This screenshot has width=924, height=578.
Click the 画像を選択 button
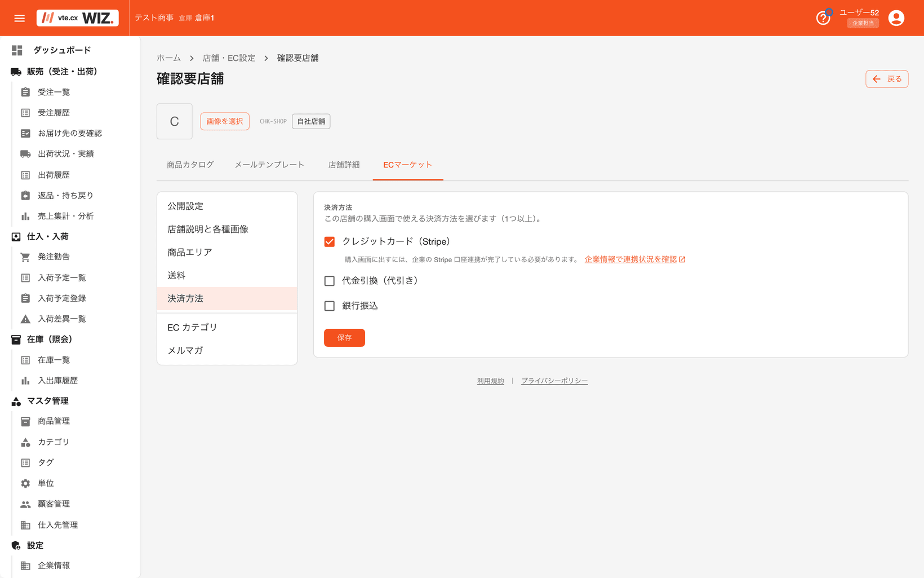click(225, 121)
